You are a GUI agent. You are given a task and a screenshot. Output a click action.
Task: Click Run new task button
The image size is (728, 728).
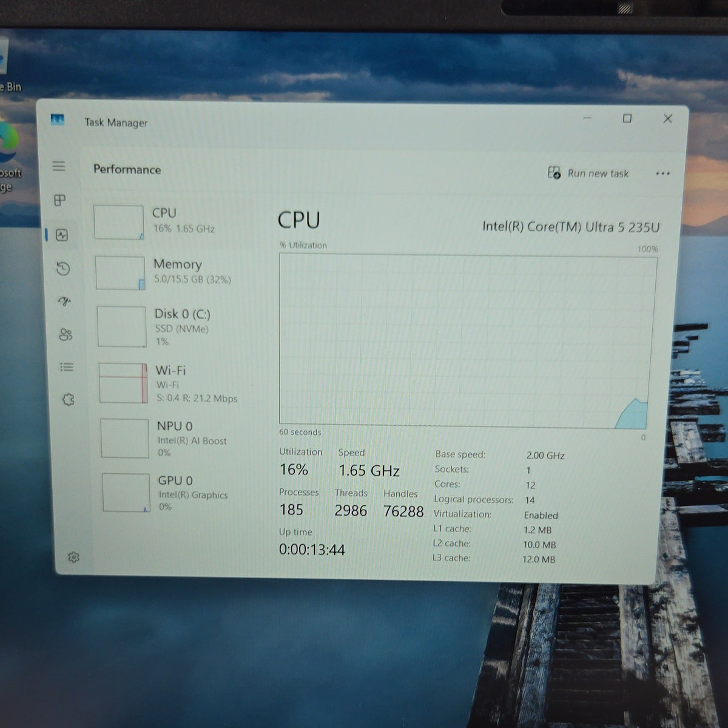[x=588, y=173]
